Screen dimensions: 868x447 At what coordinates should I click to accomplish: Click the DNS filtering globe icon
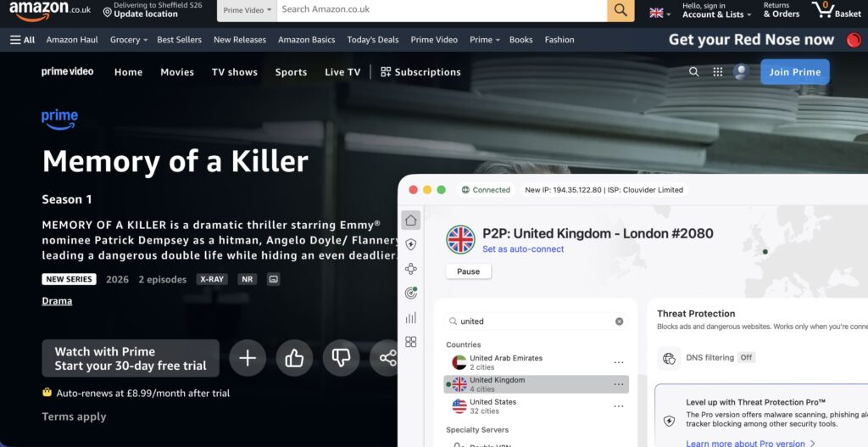[669, 359]
